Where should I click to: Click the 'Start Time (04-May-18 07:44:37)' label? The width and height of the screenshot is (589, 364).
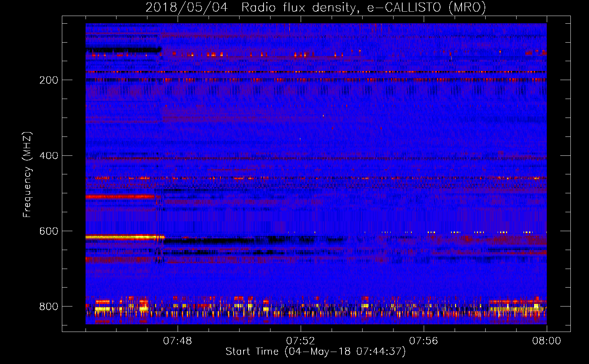[x=315, y=352]
